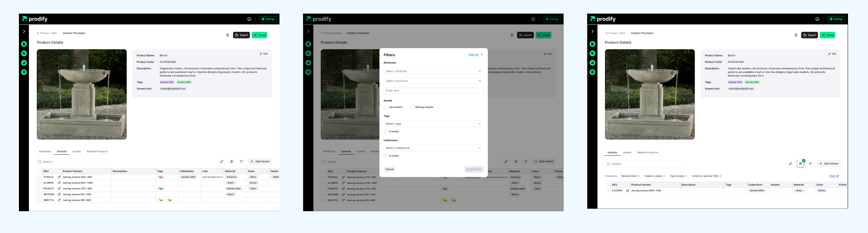Click the Apply Filters button
Screen dimensions: 868x233
[474, 169]
